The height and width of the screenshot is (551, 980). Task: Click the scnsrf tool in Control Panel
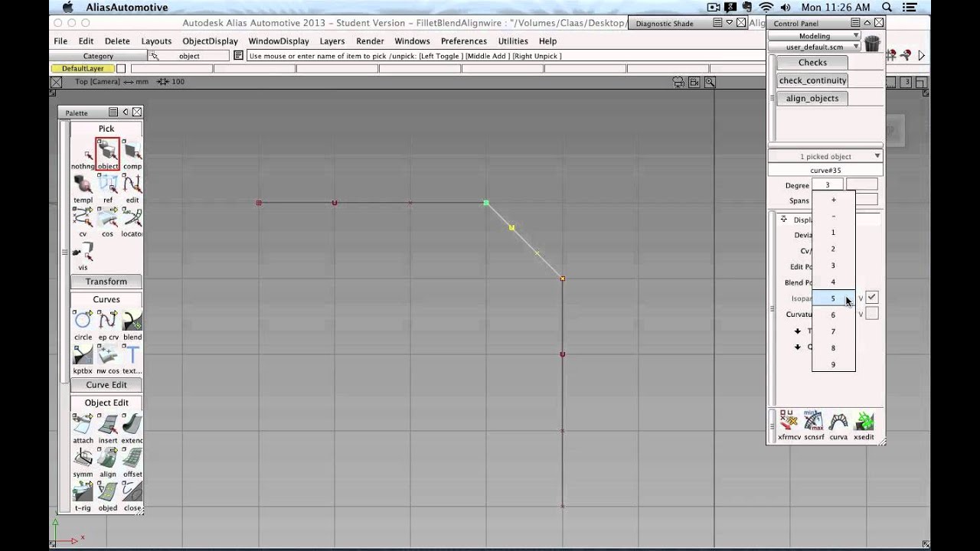pyautogui.click(x=813, y=425)
